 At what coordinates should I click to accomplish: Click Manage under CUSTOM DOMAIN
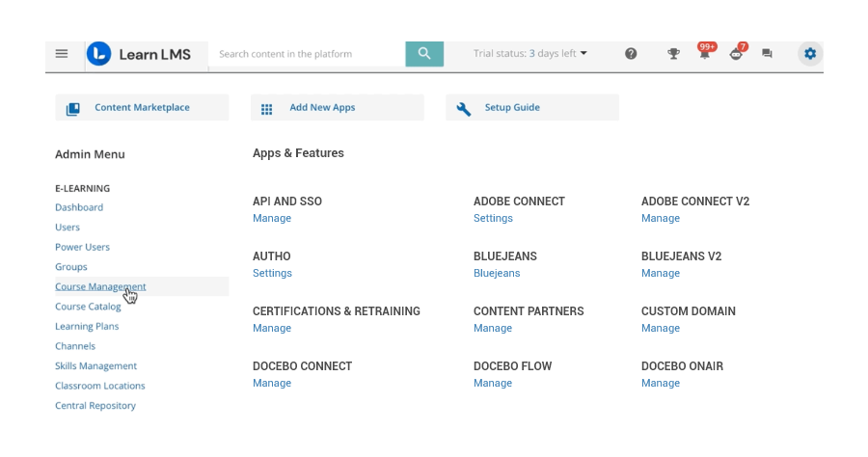[x=661, y=328]
